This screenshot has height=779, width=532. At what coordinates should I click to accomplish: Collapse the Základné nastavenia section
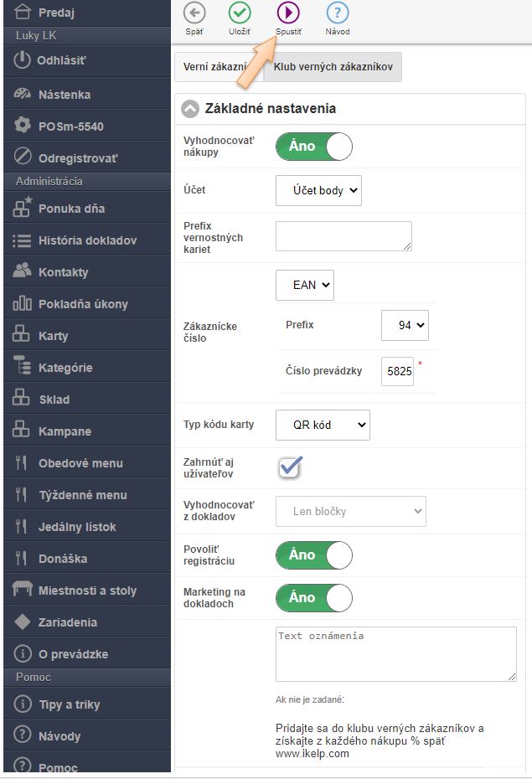(190, 109)
